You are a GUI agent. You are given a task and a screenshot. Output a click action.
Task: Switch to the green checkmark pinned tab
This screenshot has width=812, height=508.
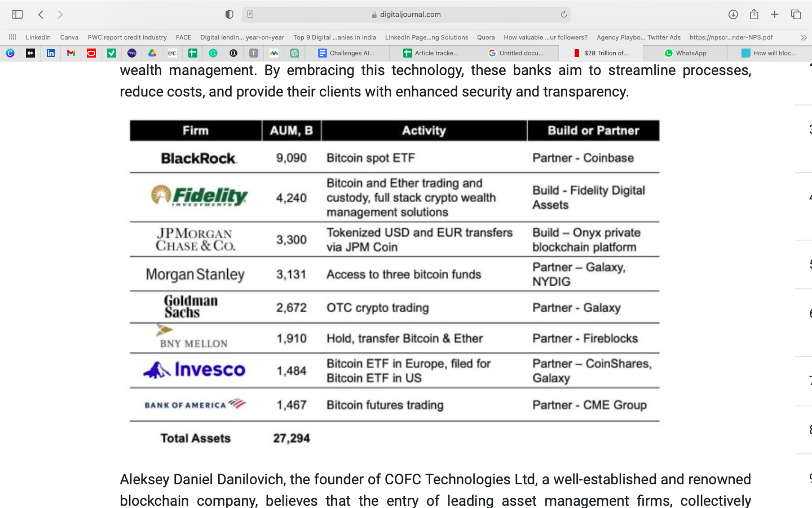point(112,53)
